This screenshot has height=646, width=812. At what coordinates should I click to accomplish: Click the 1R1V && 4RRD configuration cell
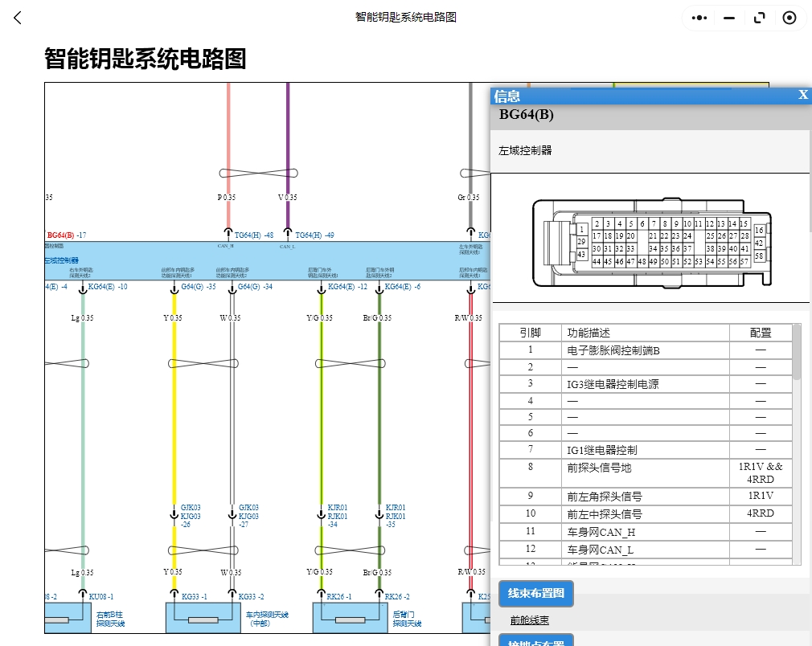pos(761,473)
